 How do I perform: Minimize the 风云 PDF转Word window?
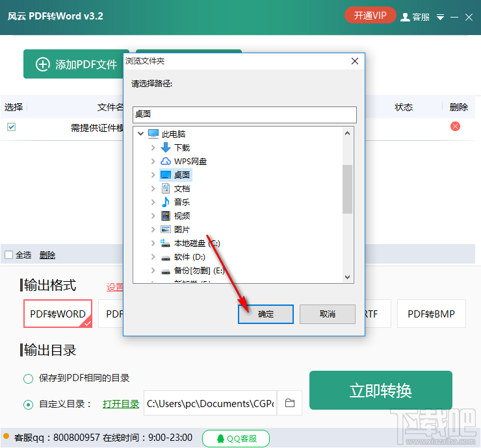(x=454, y=17)
